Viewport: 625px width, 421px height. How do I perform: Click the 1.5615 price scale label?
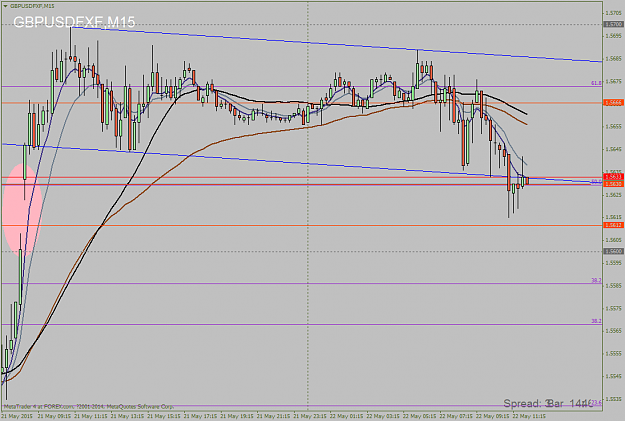[x=614, y=217]
